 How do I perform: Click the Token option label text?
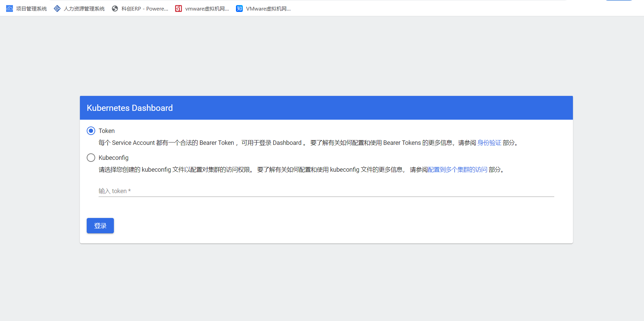click(x=106, y=131)
